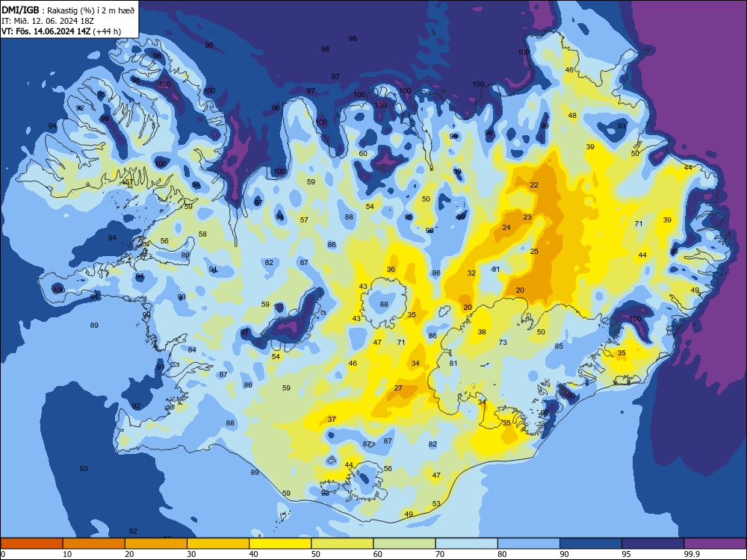Click the purple legend swatch above 99.9

click(x=715, y=544)
